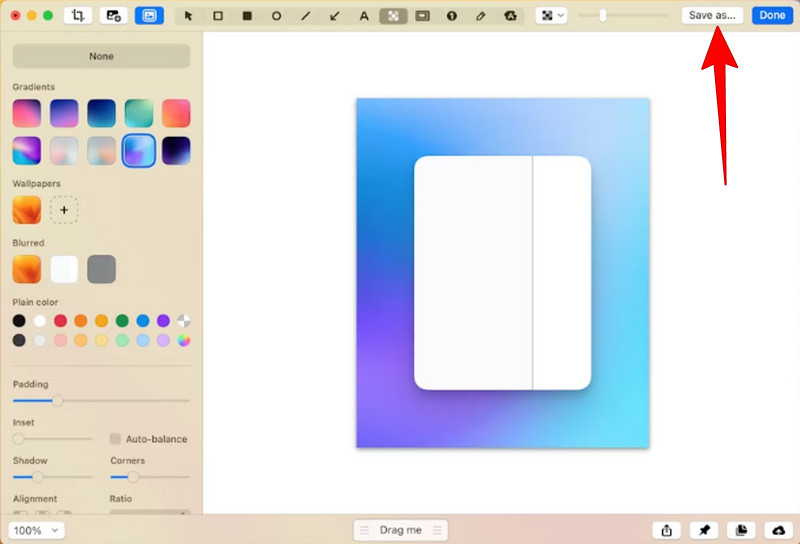Choose the numbered Counter tool

452,16
